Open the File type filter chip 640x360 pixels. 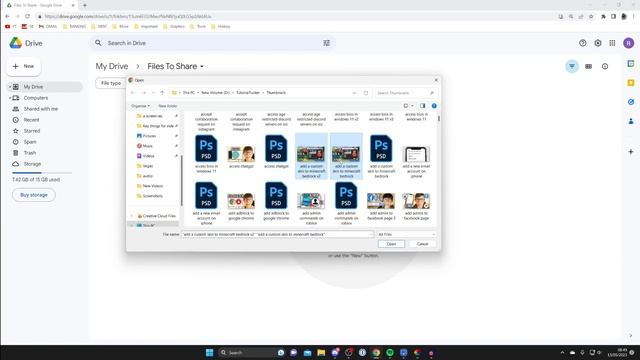tap(111, 83)
